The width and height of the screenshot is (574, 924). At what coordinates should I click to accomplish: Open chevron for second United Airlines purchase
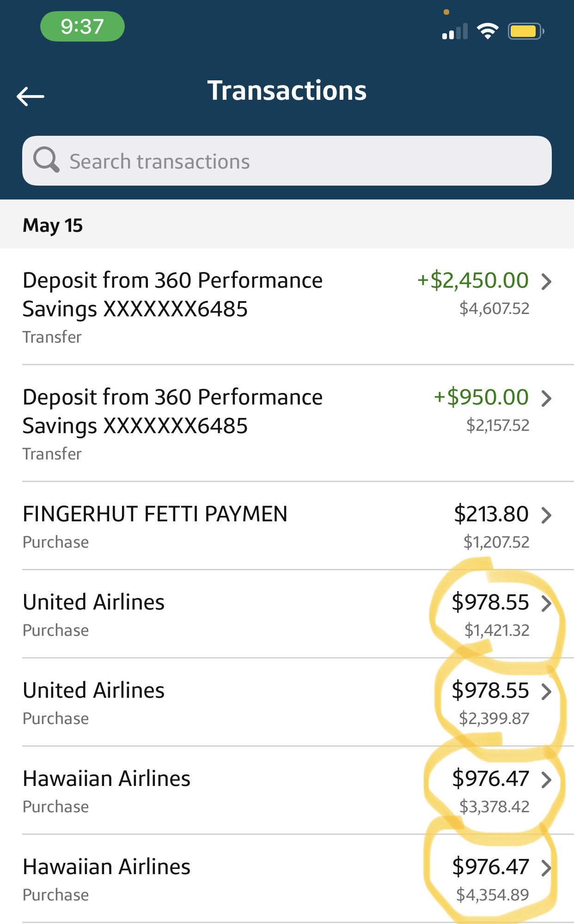[x=546, y=691]
